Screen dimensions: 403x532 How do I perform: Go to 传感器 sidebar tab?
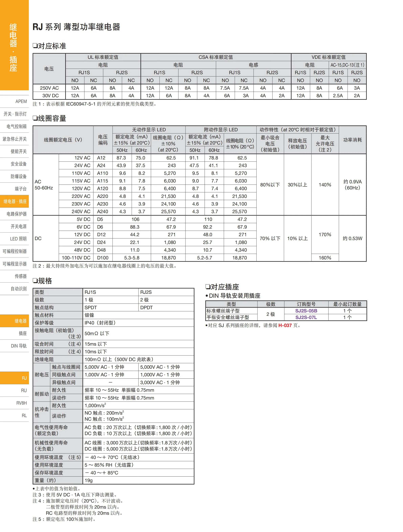coord(20,276)
